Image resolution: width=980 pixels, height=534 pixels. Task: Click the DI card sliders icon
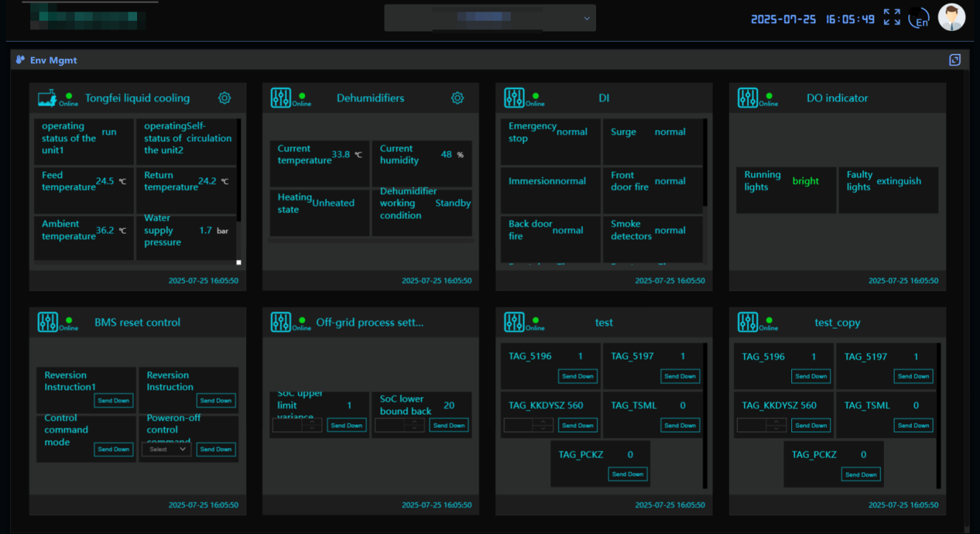point(514,98)
